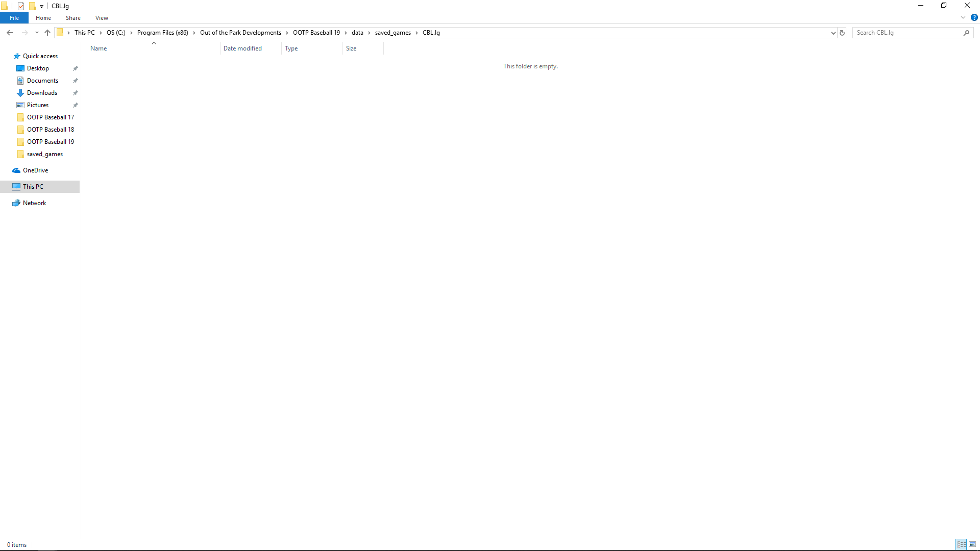This screenshot has height=551, width=980.
Task: Open the File menu tab
Action: coord(14,18)
